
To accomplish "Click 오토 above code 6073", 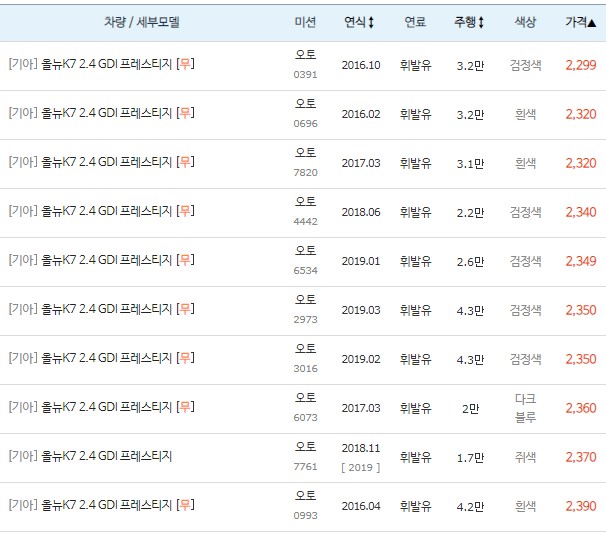I will [305, 398].
